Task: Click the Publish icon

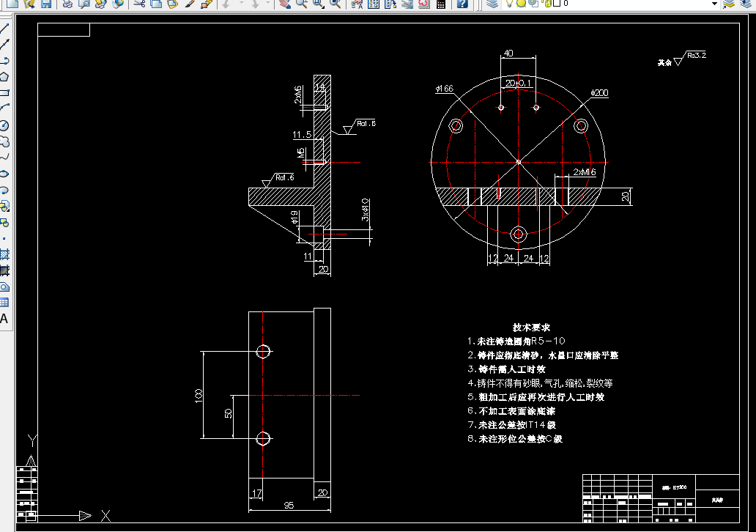Action: click(x=101, y=4)
